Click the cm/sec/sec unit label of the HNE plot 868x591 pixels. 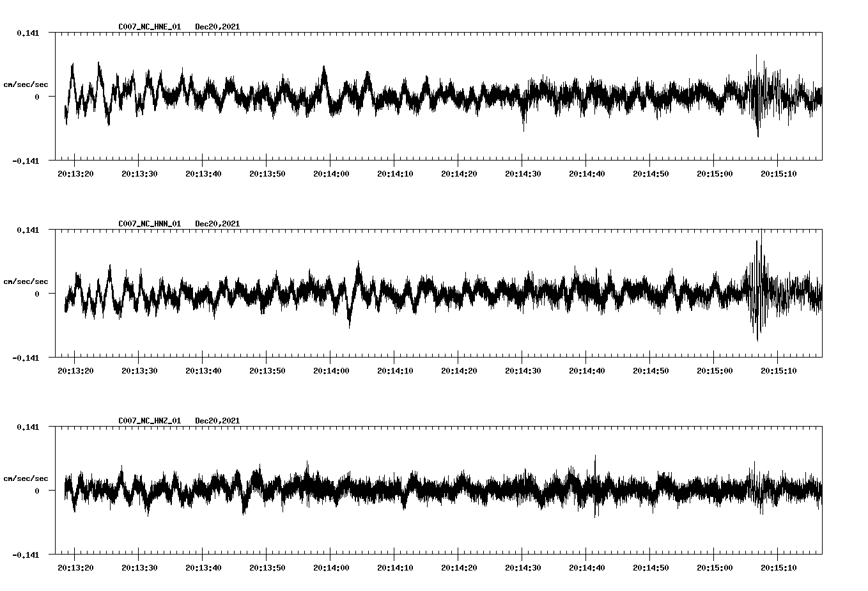click(26, 84)
